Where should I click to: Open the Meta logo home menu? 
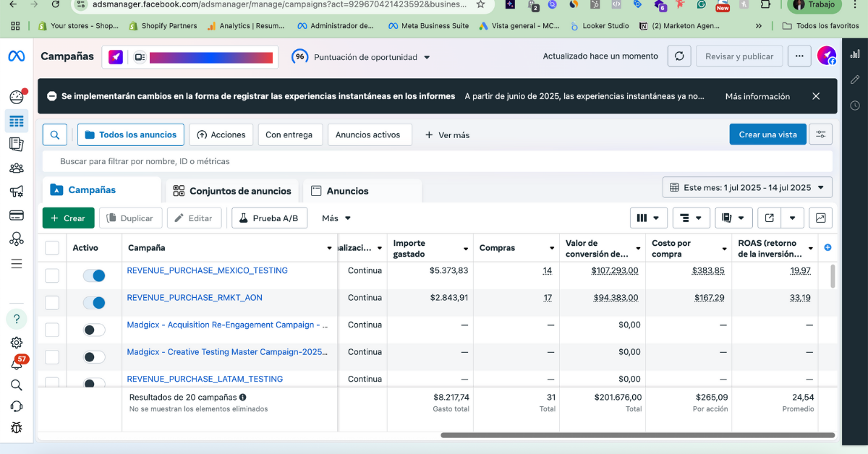tap(16, 56)
